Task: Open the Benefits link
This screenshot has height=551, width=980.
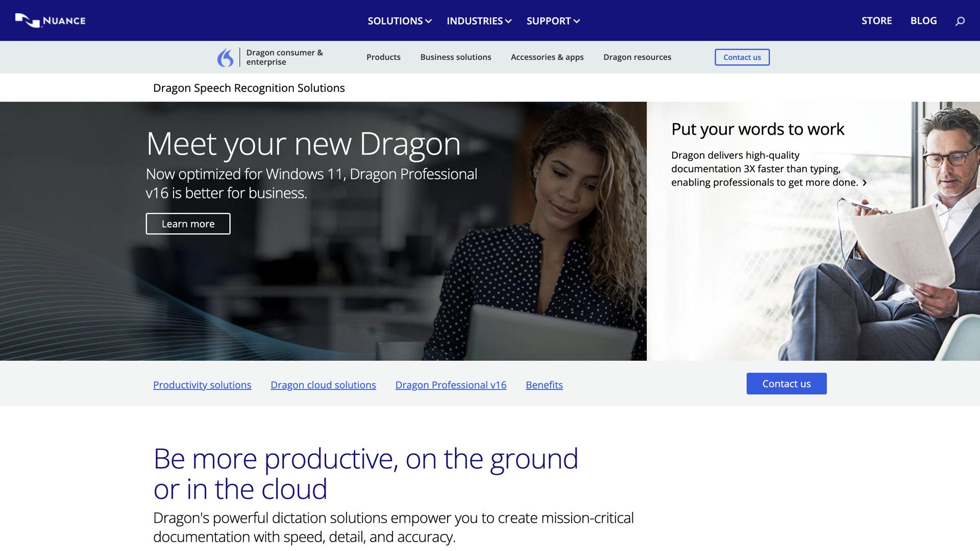Action: (x=544, y=385)
